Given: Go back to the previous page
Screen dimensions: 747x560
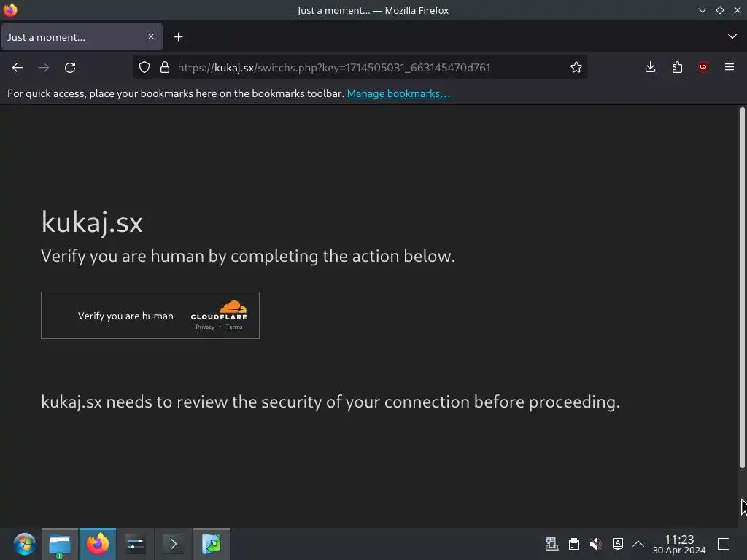Looking at the screenshot, I should click(18, 68).
